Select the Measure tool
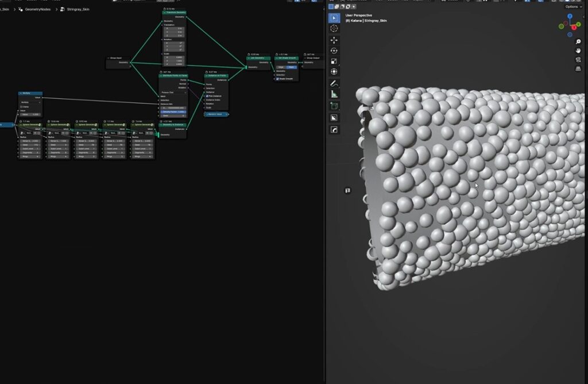The width and height of the screenshot is (588, 384). click(334, 94)
